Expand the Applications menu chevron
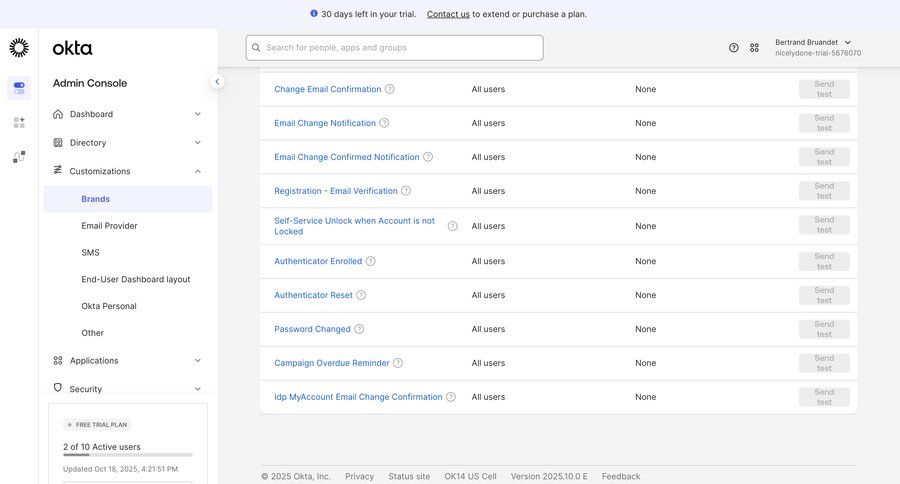The height and width of the screenshot is (484, 900). (197, 361)
